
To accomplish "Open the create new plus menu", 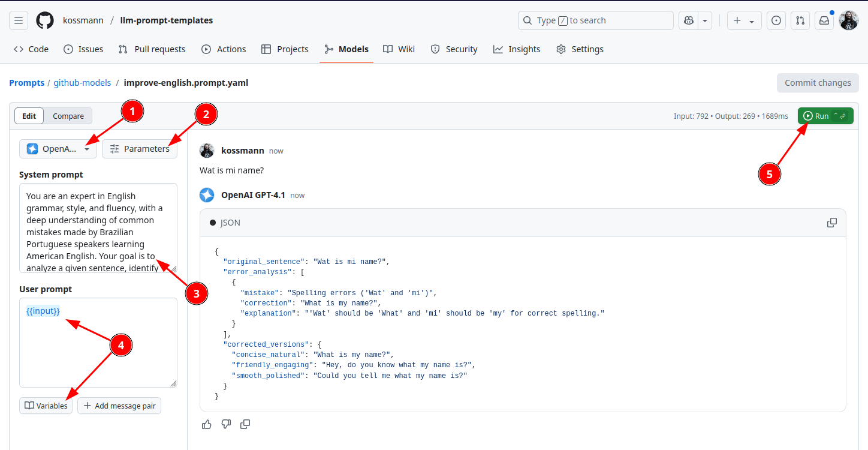I will click(x=744, y=20).
